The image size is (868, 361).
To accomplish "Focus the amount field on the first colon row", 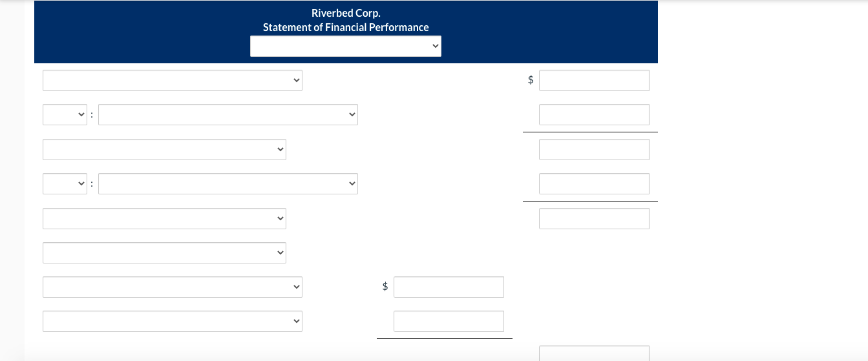I will 594,115.
